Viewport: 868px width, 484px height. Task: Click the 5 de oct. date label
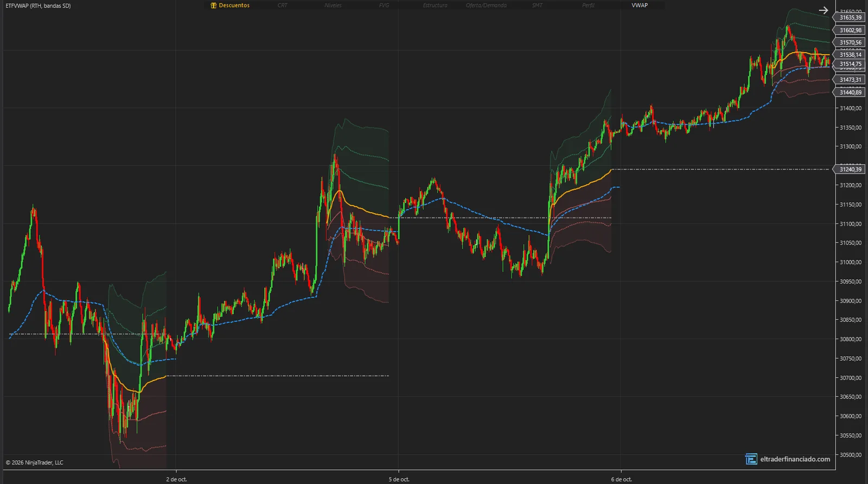399,479
